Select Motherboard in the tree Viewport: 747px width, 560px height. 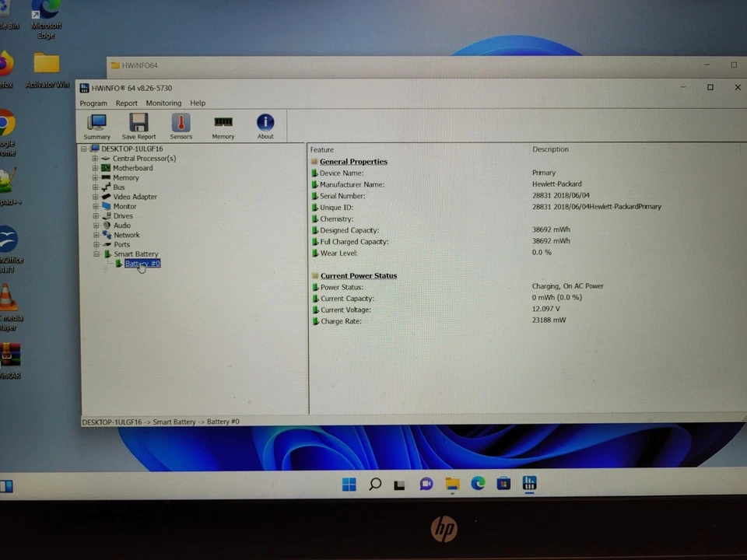[x=133, y=168]
